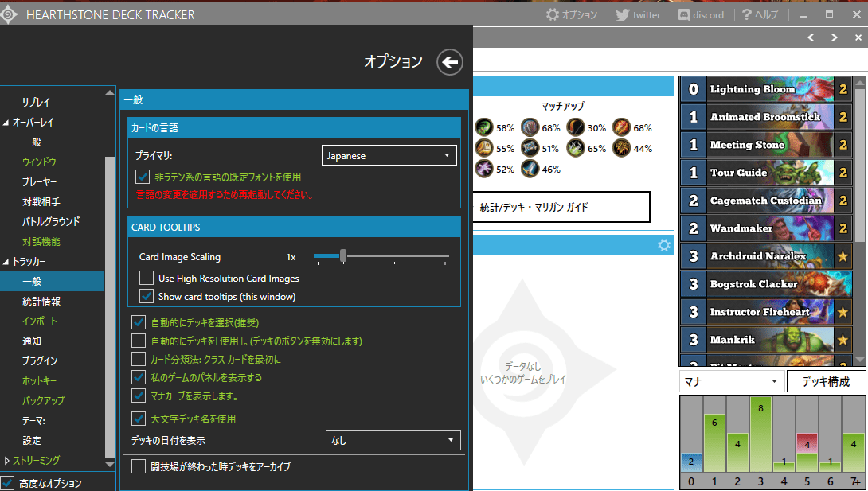The width and height of the screenshot is (868, 491).
Task: Adjust the Card Image Scaling slider handle
Action: click(x=343, y=255)
